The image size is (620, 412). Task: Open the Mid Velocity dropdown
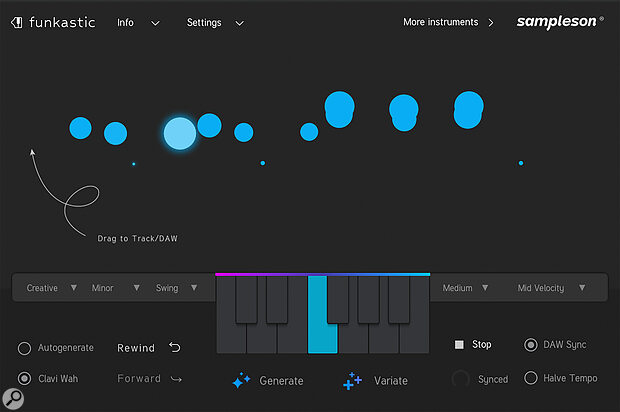coord(541,288)
